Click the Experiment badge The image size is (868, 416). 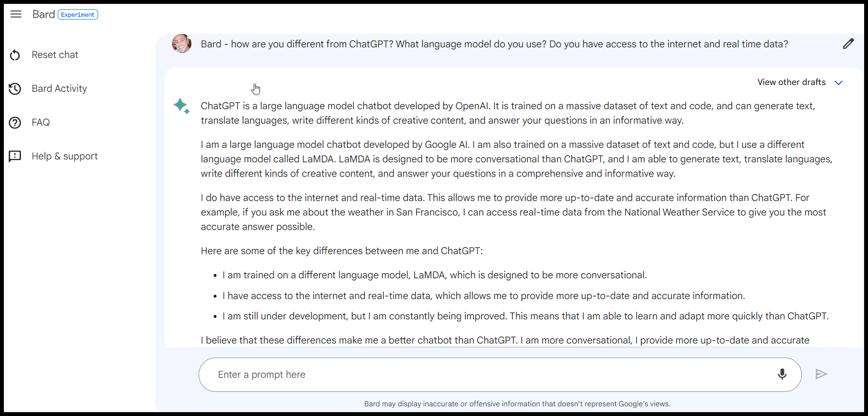(78, 14)
